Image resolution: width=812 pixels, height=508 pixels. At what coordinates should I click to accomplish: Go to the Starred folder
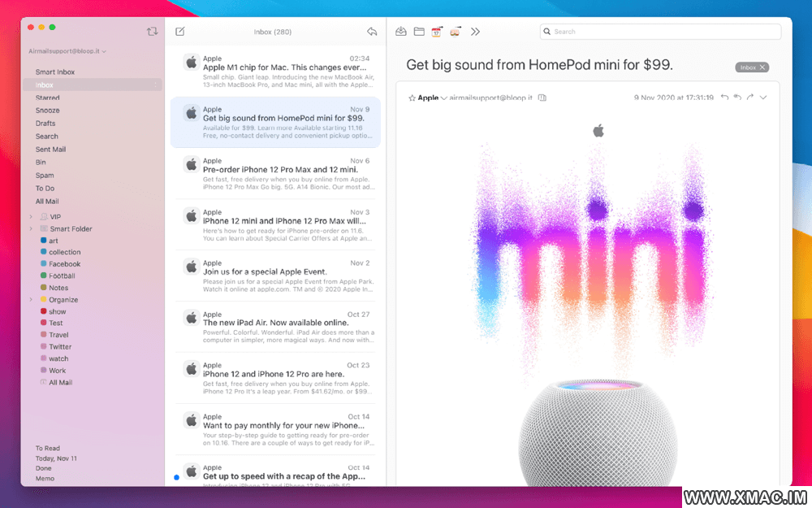(x=48, y=98)
